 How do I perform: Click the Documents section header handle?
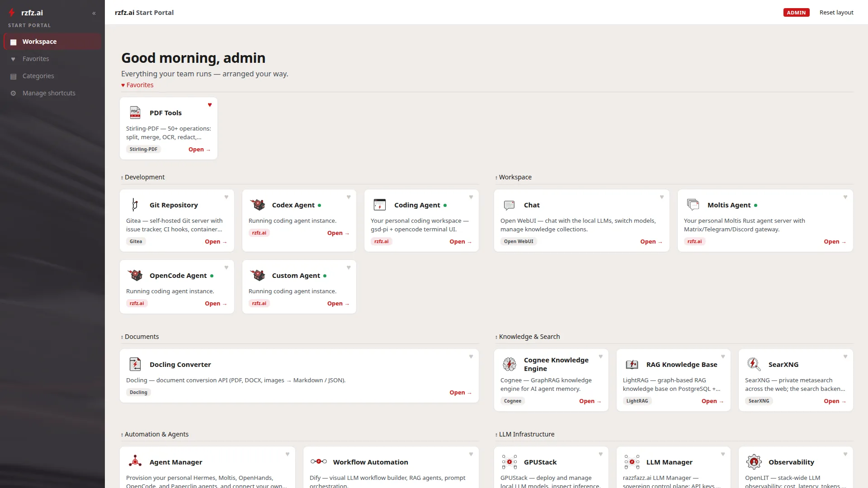tap(122, 337)
